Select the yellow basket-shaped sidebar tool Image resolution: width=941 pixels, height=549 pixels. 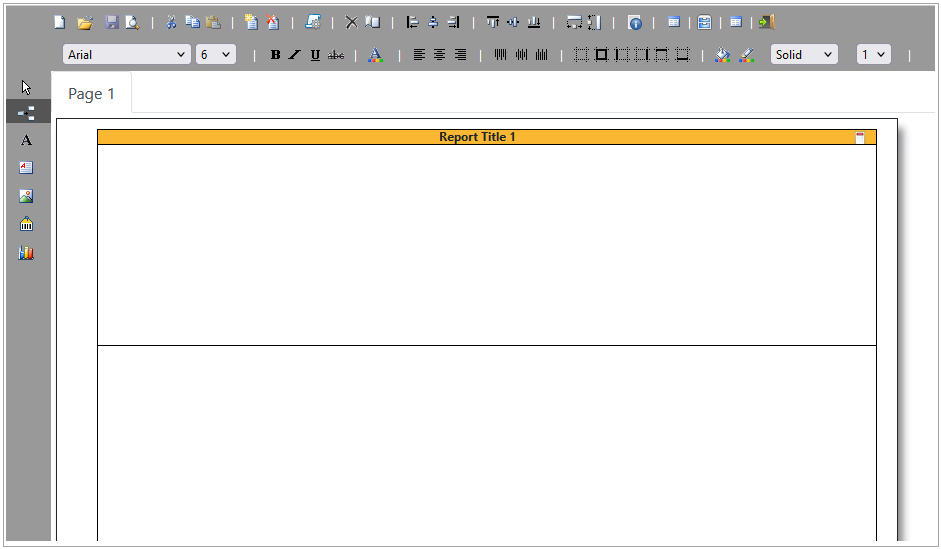click(x=26, y=224)
